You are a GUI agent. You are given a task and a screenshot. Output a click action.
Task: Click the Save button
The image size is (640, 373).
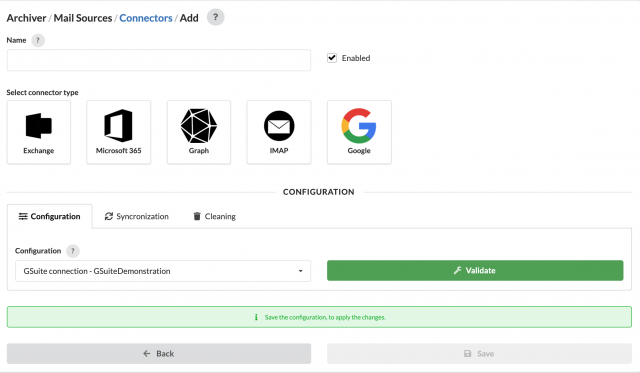click(x=479, y=353)
